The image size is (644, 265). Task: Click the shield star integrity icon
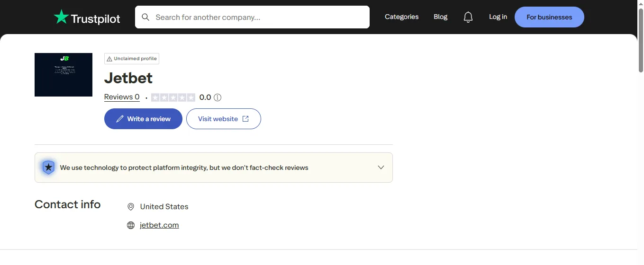coord(48,168)
